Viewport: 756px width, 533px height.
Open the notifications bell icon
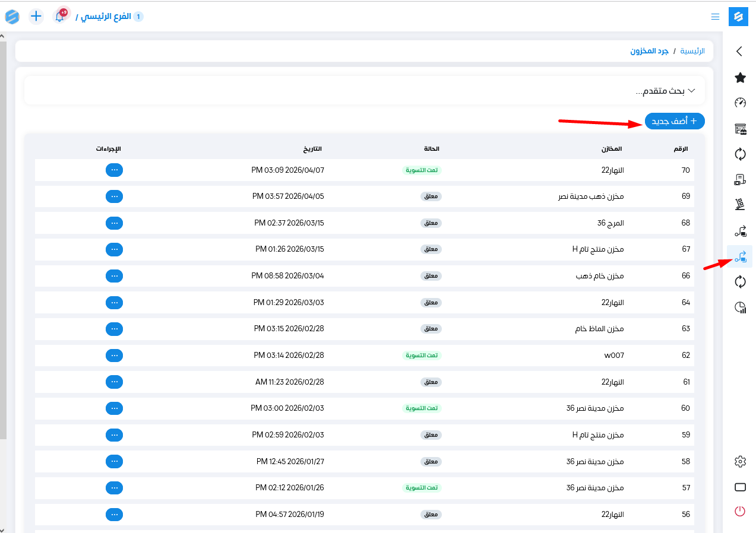59,16
